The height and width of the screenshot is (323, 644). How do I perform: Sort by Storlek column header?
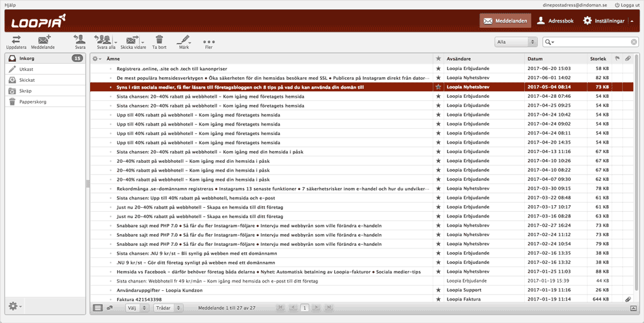(598, 59)
